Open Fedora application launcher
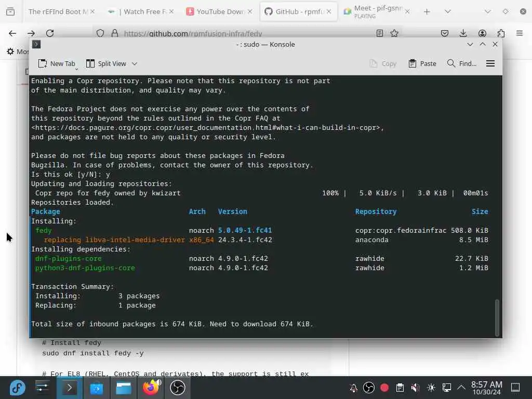 tap(17, 388)
